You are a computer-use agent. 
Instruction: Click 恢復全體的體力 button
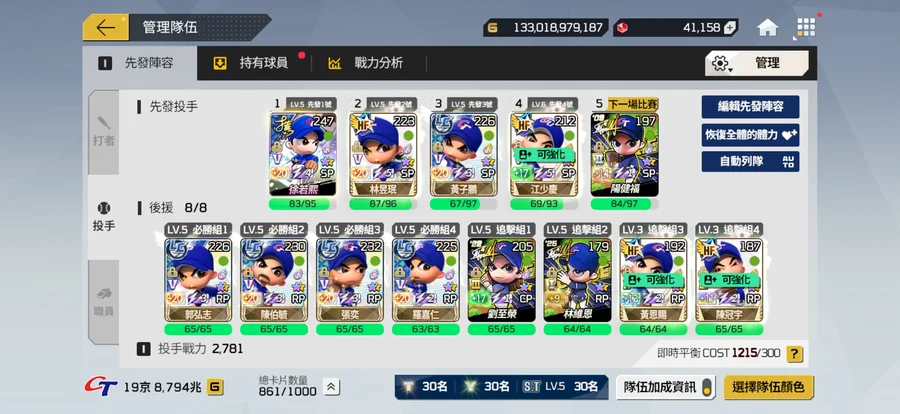click(x=750, y=135)
